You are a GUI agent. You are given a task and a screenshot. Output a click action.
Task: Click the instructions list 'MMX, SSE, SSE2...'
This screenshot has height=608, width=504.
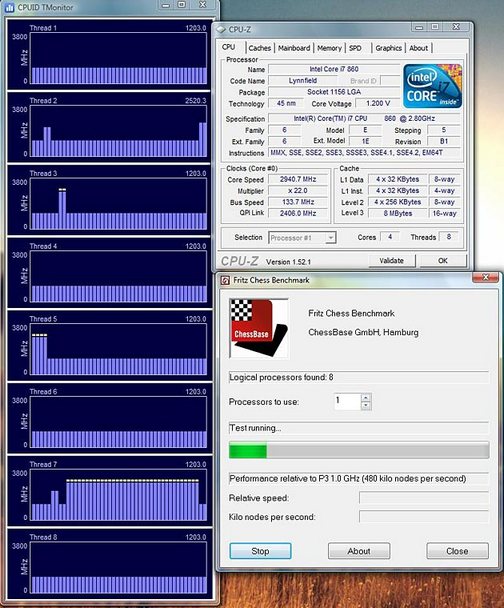click(x=364, y=153)
